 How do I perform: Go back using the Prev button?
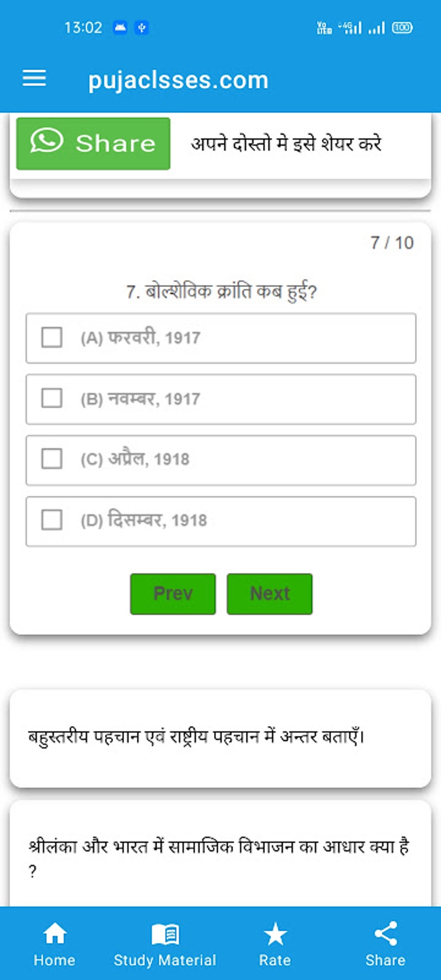pyautogui.click(x=173, y=594)
